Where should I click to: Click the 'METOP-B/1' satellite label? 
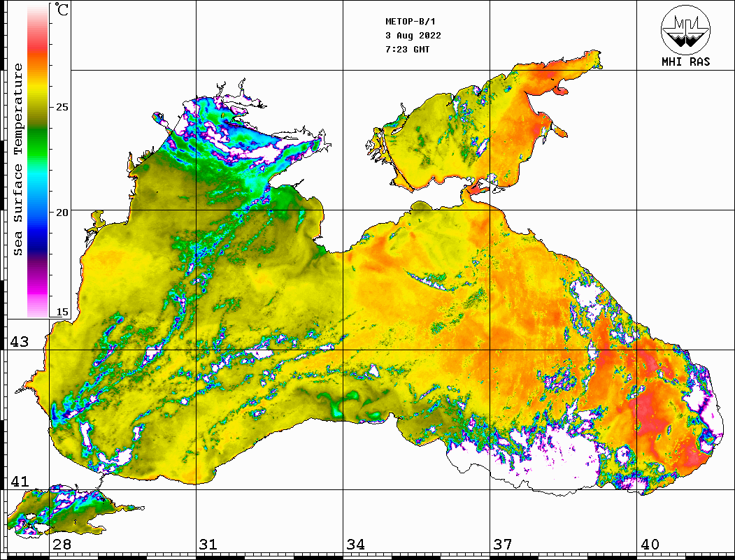click(411, 22)
